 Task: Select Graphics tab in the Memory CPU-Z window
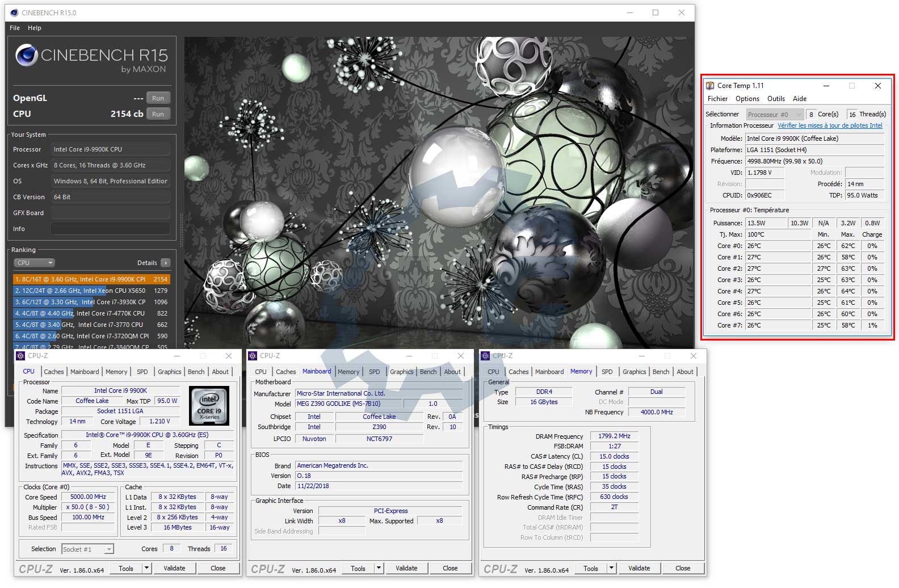634,372
